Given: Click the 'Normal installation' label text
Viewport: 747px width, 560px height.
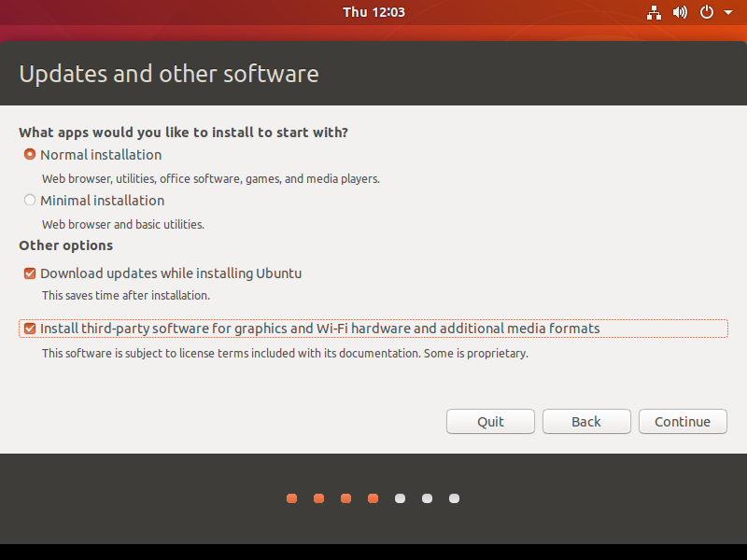Looking at the screenshot, I should [x=101, y=155].
